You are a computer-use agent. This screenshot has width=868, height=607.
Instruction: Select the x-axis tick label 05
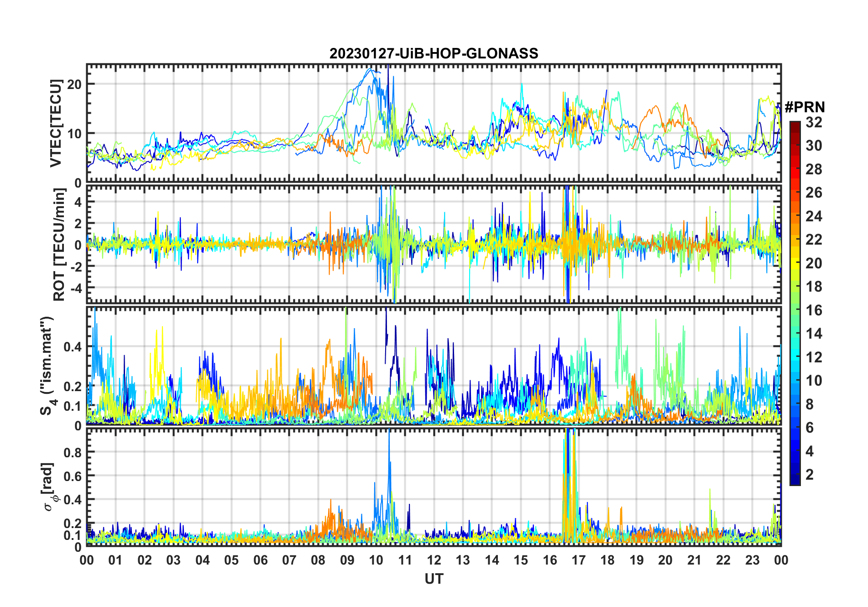[231, 560]
